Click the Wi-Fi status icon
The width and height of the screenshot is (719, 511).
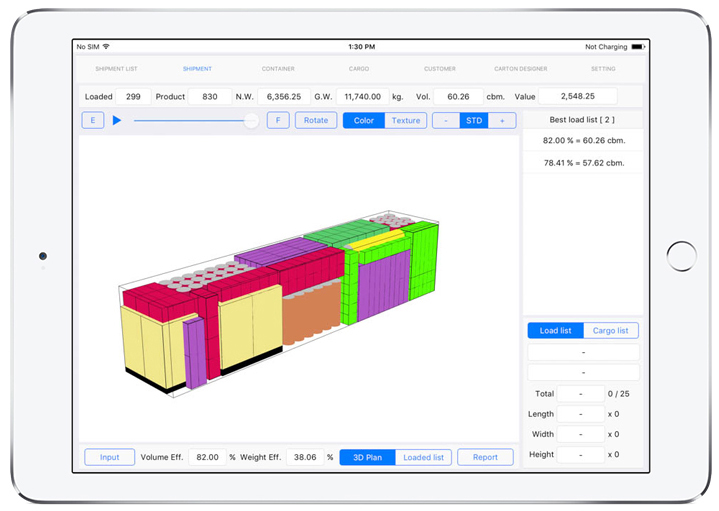(x=106, y=47)
